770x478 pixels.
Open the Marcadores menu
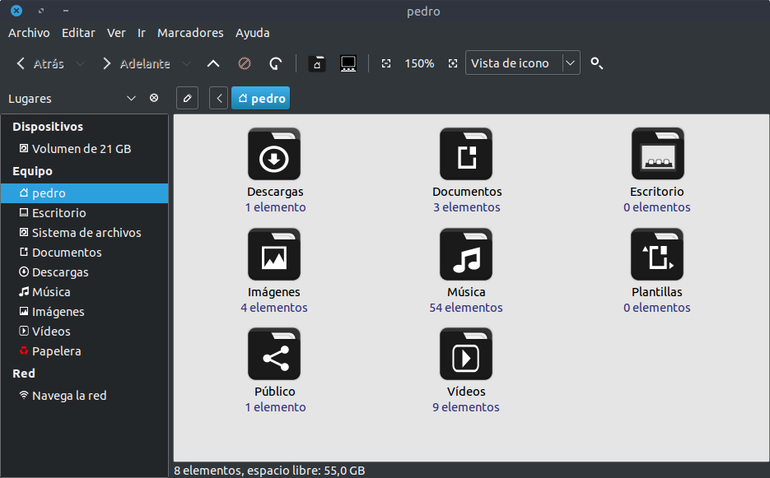click(x=190, y=33)
